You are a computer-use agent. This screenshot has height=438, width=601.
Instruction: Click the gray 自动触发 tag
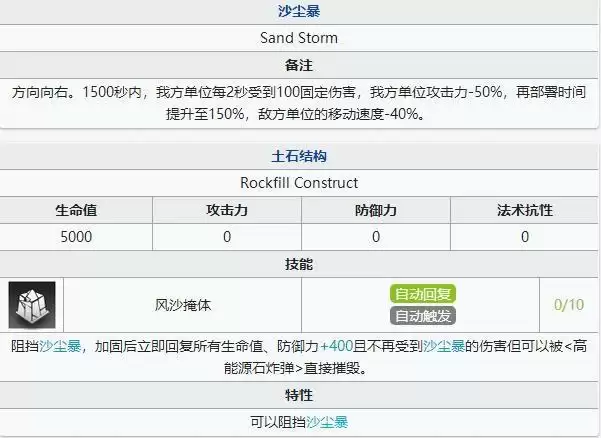pos(423,316)
